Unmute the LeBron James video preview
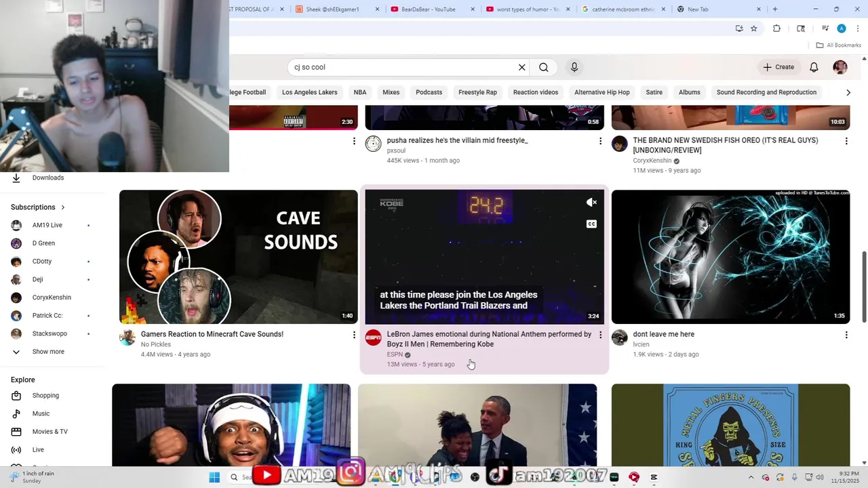868x488 pixels. click(591, 202)
